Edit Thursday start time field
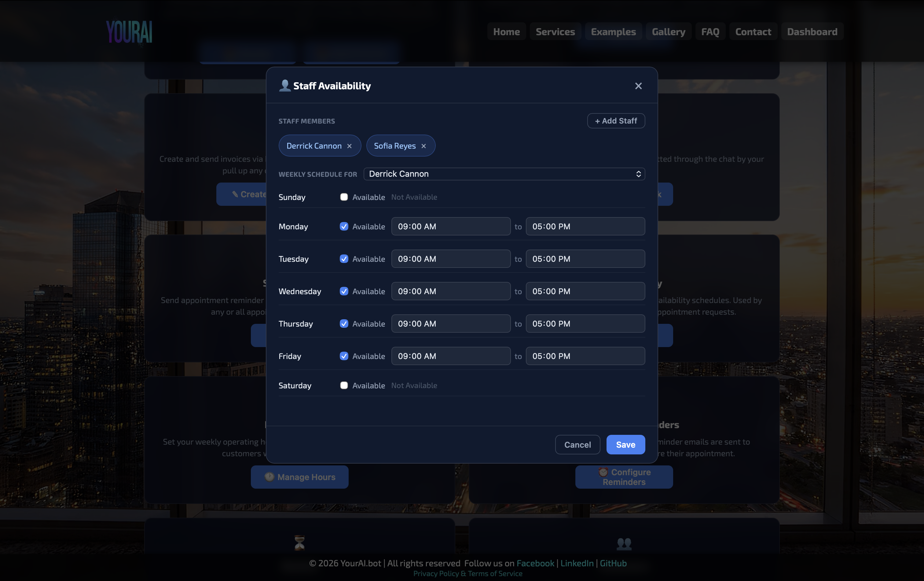This screenshot has height=581, width=924. click(451, 324)
